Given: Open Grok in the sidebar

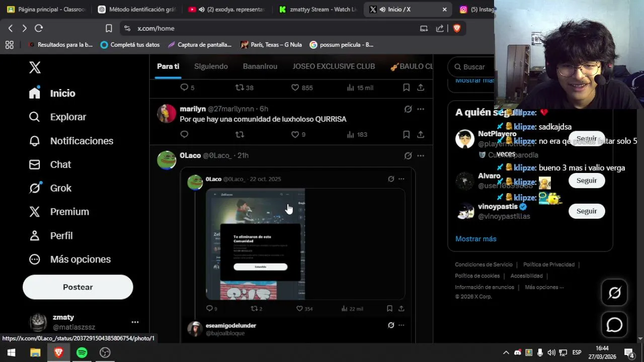Looking at the screenshot, I should pyautogui.click(x=50, y=188).
